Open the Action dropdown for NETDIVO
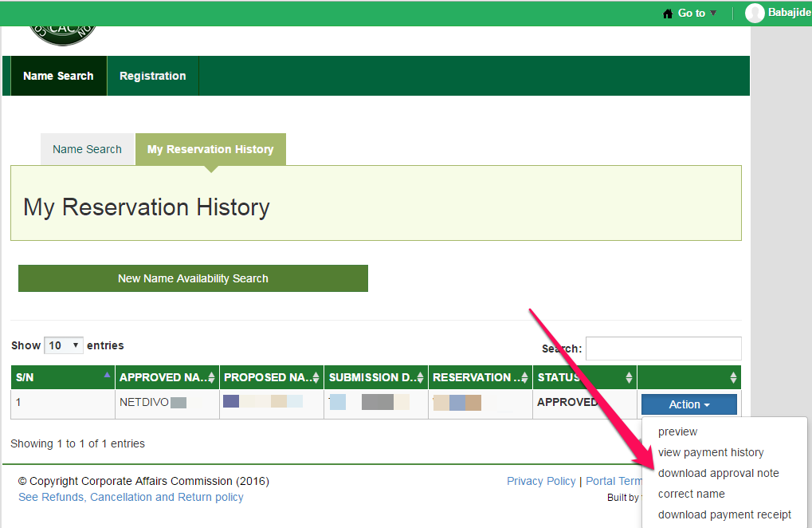812x528 pixels. click(688, 404)
